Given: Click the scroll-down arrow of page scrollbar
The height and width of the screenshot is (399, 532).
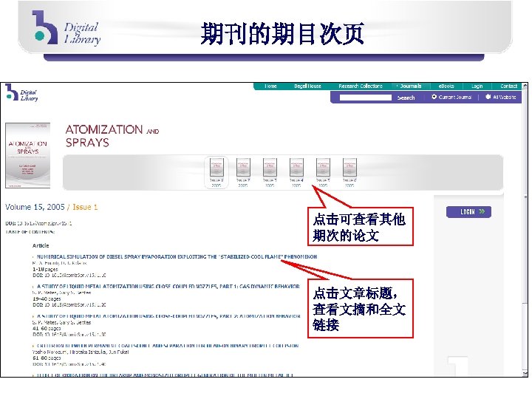Looking at the screenshot, I should [525, 374].
